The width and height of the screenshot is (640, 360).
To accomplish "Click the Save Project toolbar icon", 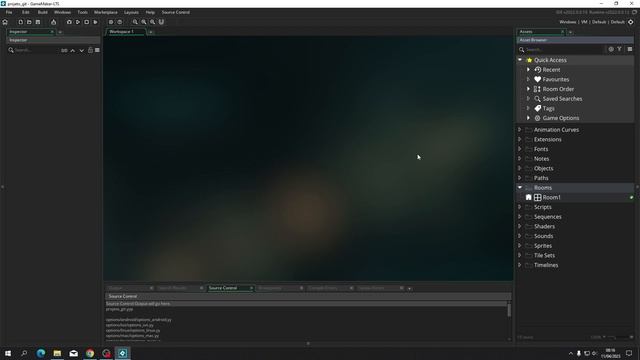I will pyautogui.click(x=38, y=22).
